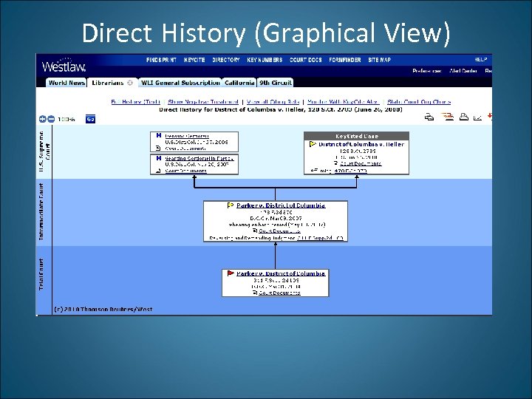Screen dimensions: 532x399
Task: Click the 100% zoom level text
Action: click(x=66, y=120)
